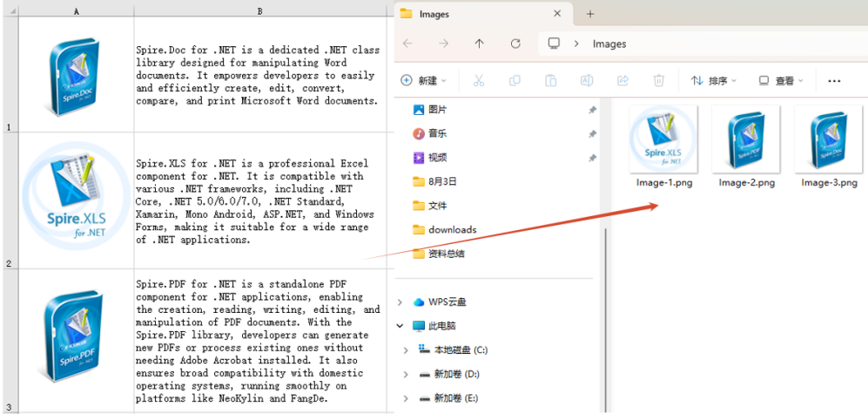Viewport: 868px width, 414px height.
Task: Click Images in the address breadcrumb
Action: (x=609, y=44)
